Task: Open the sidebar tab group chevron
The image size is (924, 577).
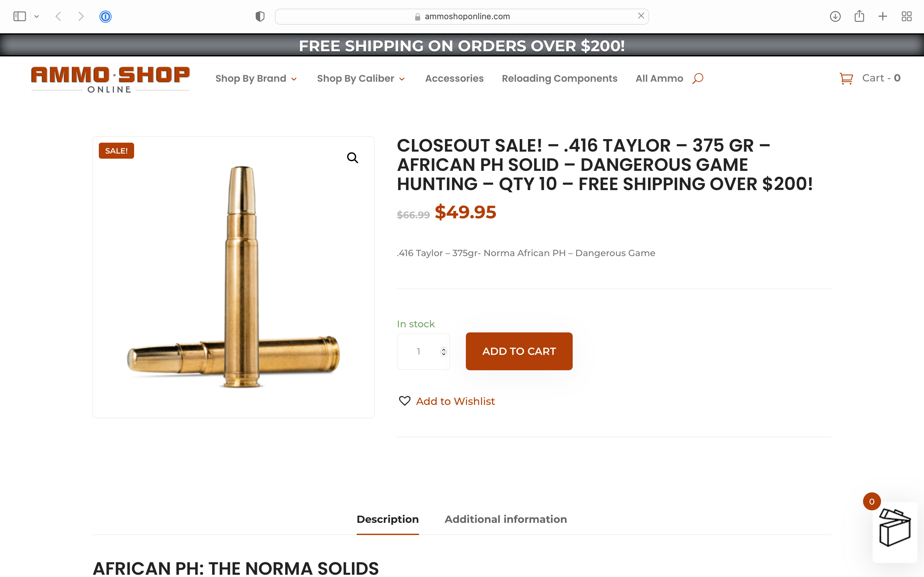Action: [x=37, y=16]
